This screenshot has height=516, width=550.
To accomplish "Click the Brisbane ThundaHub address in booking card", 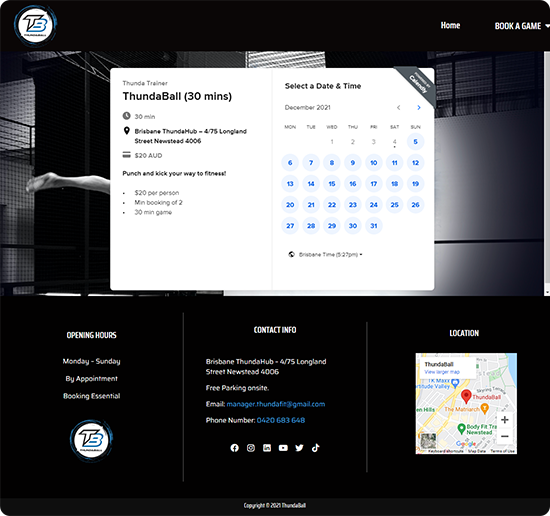I will 190,136.
